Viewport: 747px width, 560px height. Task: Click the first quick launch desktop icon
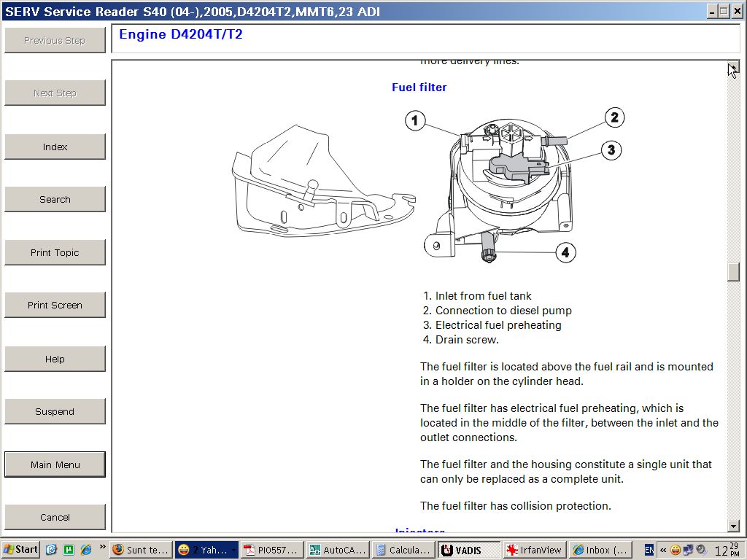pos(52,550)
